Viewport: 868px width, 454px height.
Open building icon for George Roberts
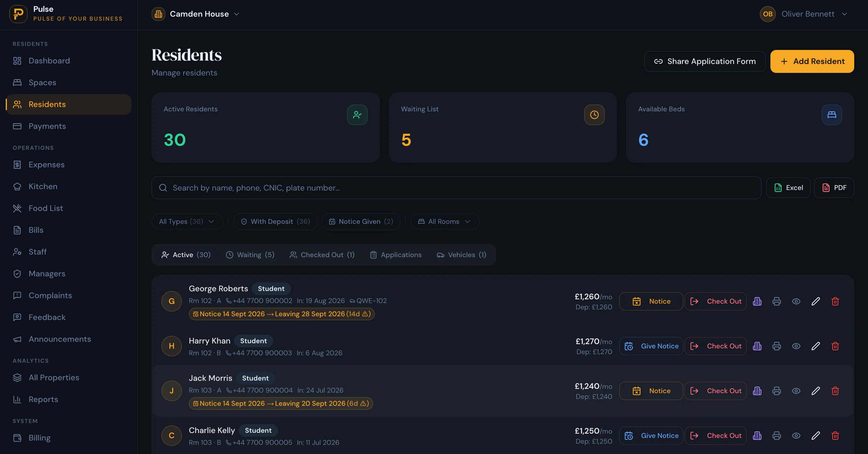pos(757,301)
